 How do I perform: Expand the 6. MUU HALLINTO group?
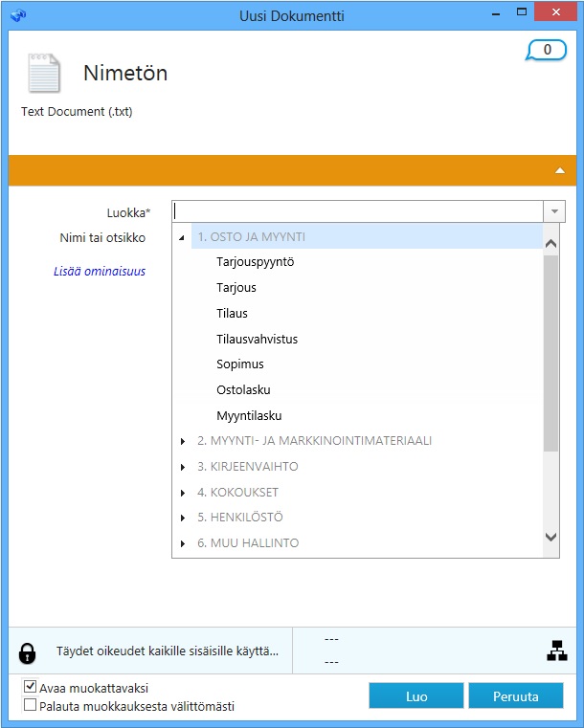click(x=183, y=543)
